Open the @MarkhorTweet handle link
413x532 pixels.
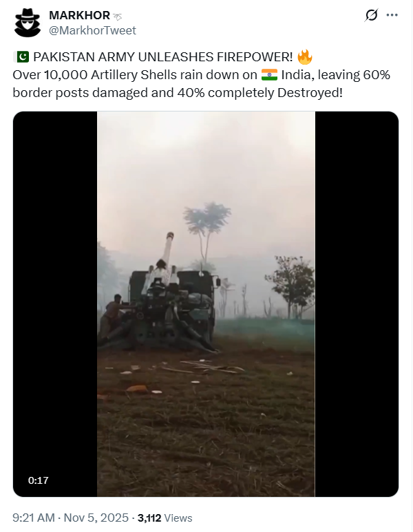92,30
